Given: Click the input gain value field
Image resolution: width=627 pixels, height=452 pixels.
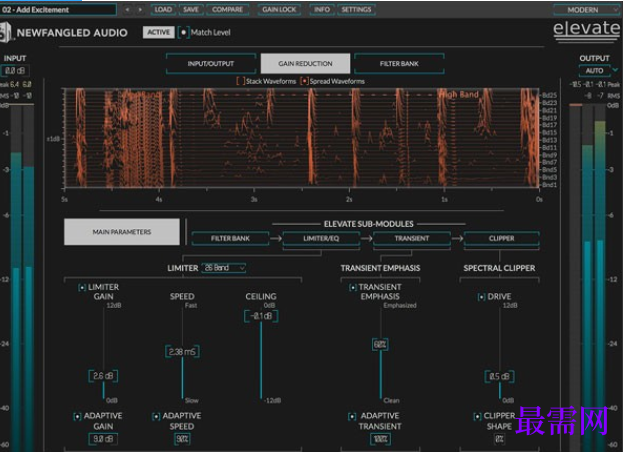Looking at the screenshot, I should pyautogui.click(x=15, y=71).
